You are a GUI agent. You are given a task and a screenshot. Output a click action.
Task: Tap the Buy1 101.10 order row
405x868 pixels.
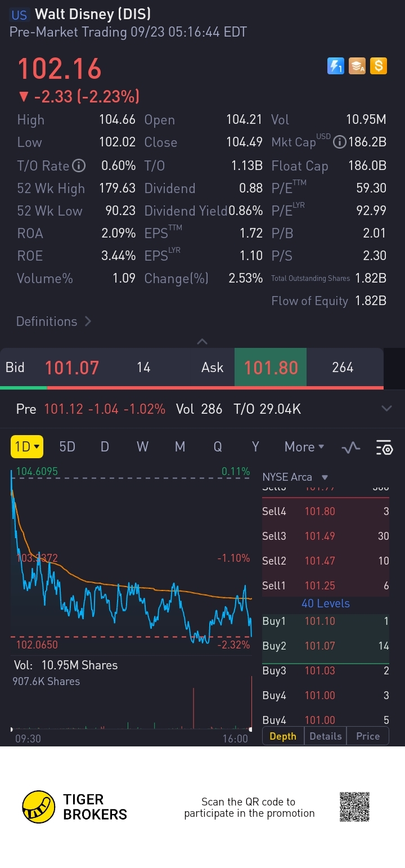point(326,621)
